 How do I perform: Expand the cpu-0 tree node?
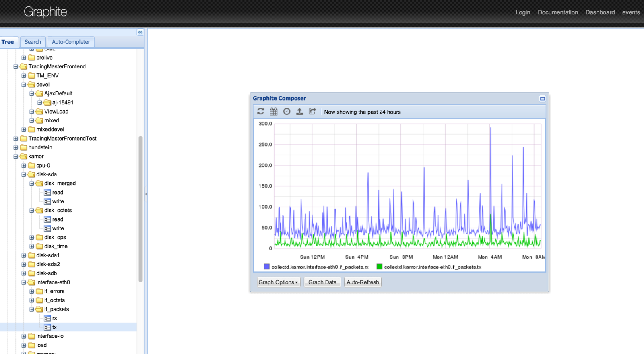[x=24, y=166]
